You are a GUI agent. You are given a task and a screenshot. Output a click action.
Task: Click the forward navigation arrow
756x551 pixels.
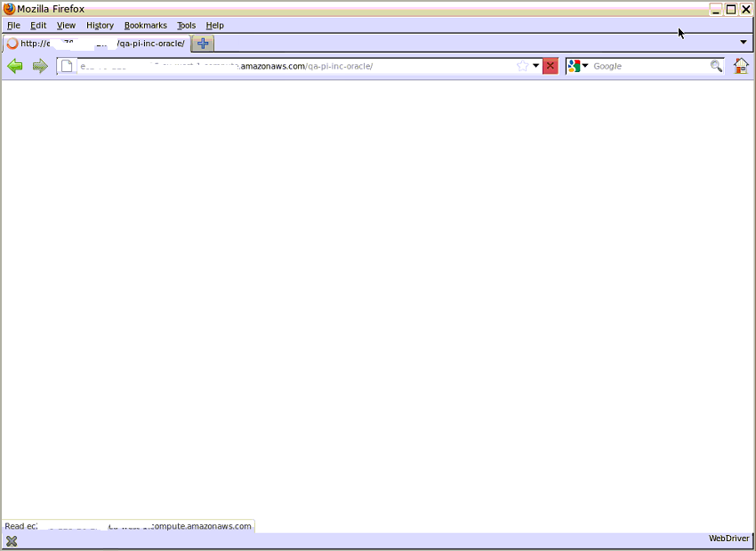pyautogui.click(x=40, y=66)
